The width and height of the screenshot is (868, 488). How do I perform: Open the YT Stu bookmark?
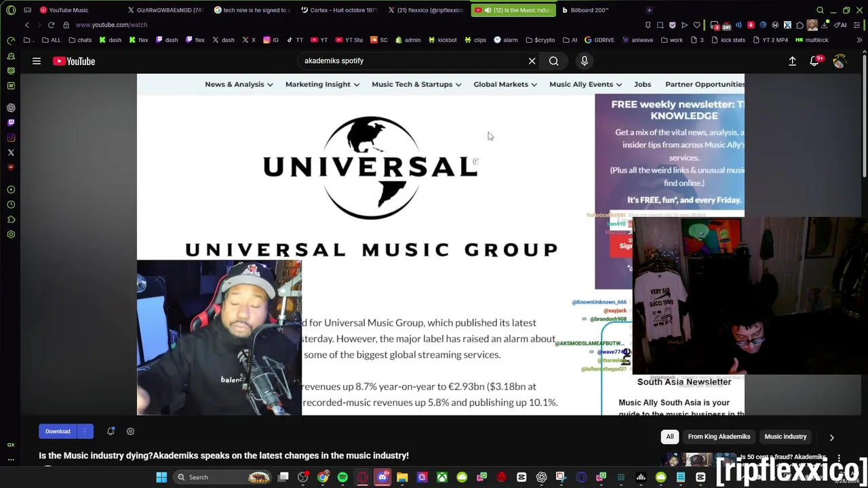click(349, 40)
